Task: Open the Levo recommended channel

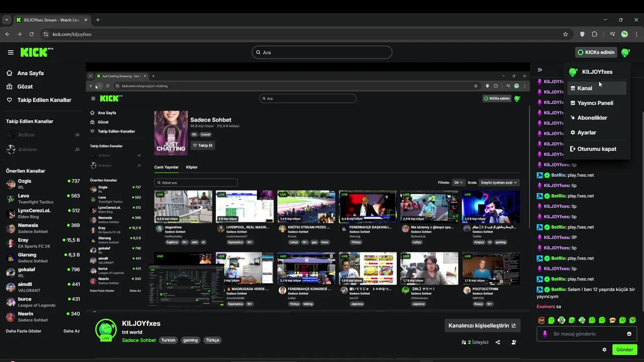Action: 43,199
